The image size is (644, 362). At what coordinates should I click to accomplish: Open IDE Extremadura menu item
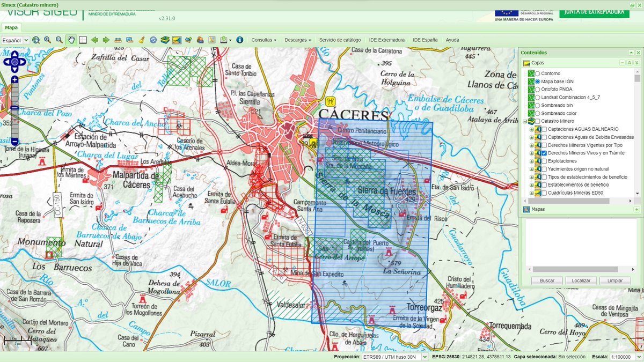[x=387, y=40]
